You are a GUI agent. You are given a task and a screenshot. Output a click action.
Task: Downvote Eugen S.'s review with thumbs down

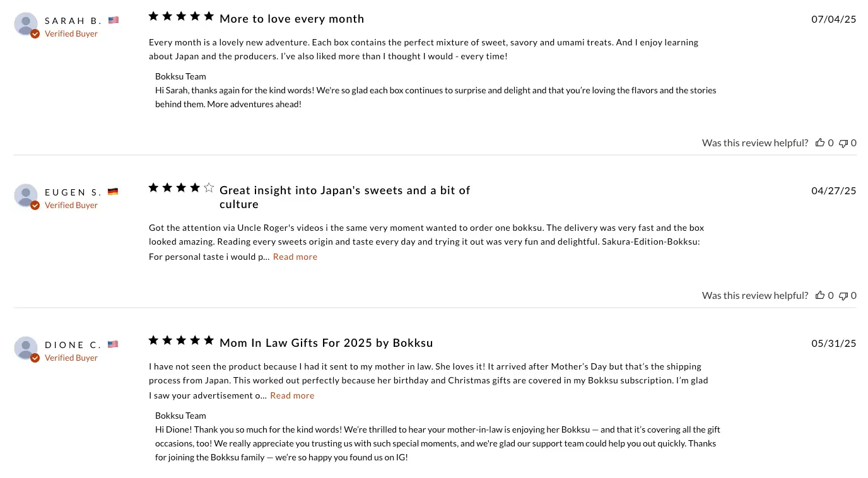point(843,296)
